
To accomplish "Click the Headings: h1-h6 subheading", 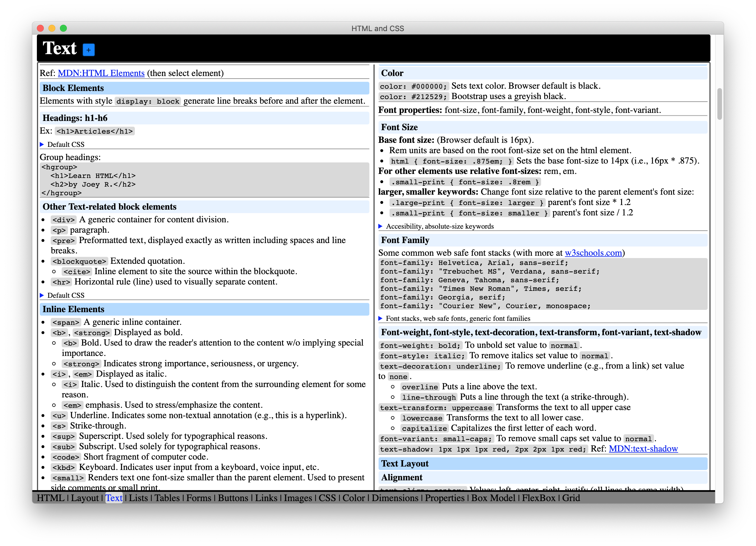I will [x=204, y=118].
